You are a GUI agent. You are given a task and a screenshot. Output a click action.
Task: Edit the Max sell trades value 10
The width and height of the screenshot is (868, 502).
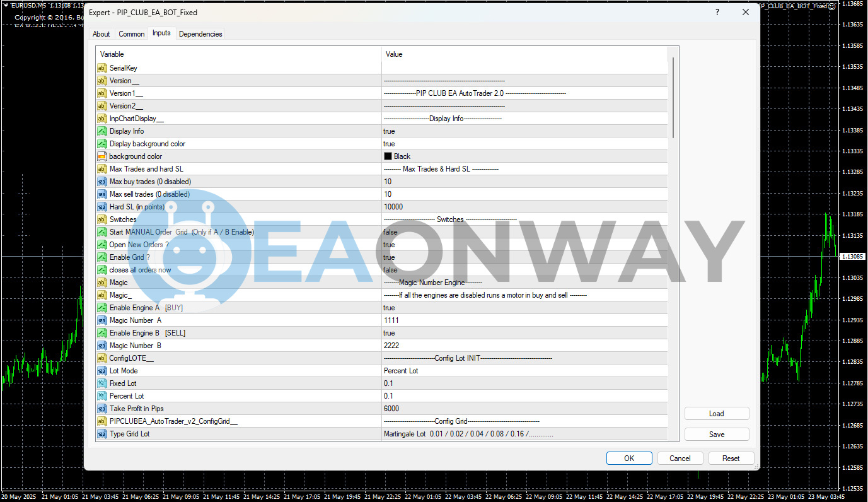click(524, 194)
